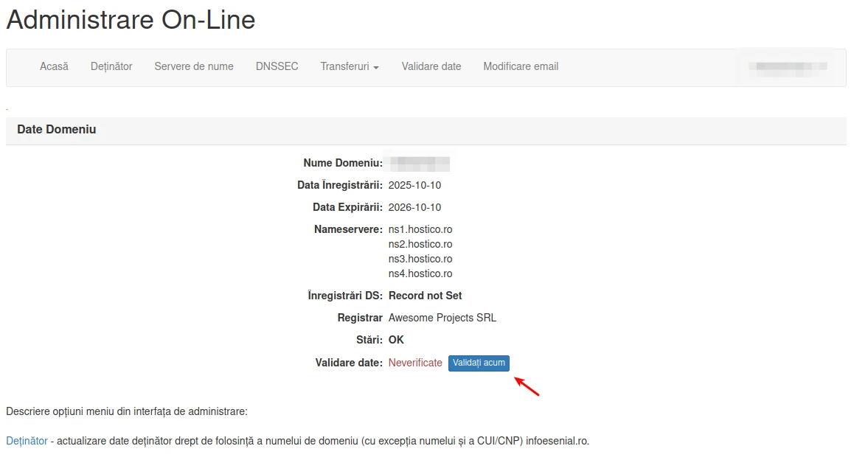This screenshot has height=460, width=868.
Task: Click the Record not Set DS value
Action: click(425, 296)
